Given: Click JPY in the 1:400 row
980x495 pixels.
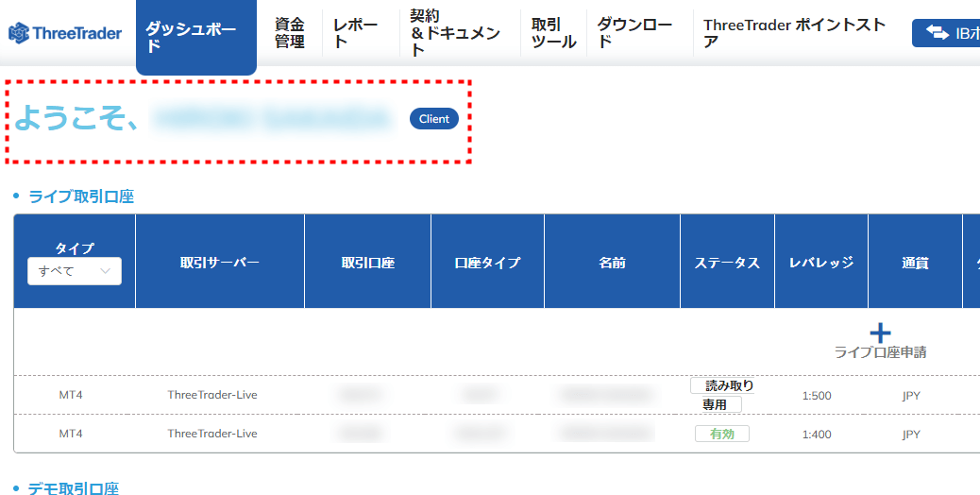Looking at the screenshot, I should pyautogui.click(x=911, y=435).
